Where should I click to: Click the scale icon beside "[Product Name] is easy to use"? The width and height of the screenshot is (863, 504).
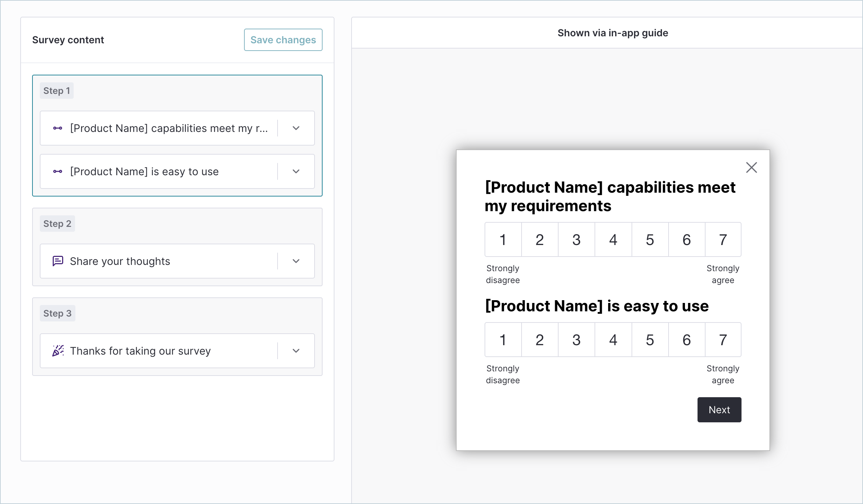point(58,171)
